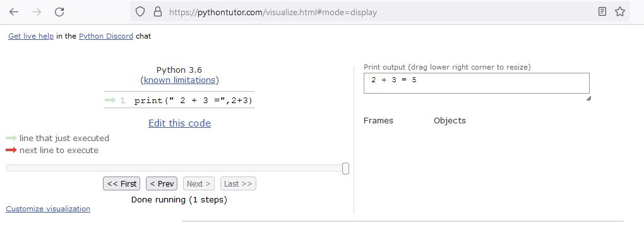Screen dimensions: 644x229
Task: Open the Customize visualization link
Action: (48, 209)
